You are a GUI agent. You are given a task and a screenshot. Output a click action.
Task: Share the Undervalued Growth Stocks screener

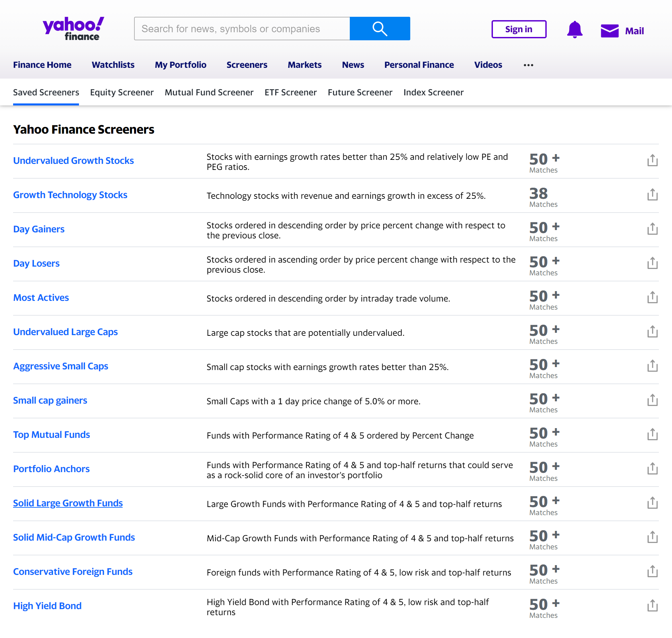point(652,160)
